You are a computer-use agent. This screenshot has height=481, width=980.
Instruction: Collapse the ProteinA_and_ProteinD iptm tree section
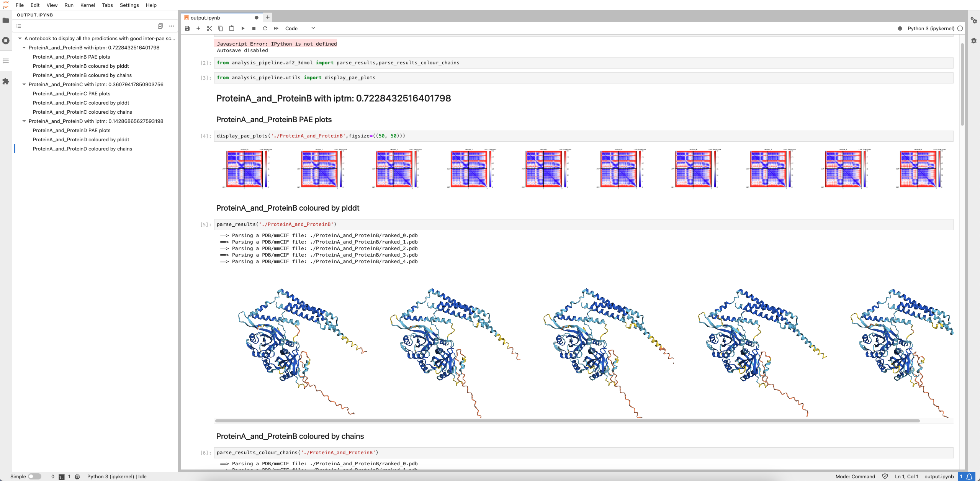point(24,121)
